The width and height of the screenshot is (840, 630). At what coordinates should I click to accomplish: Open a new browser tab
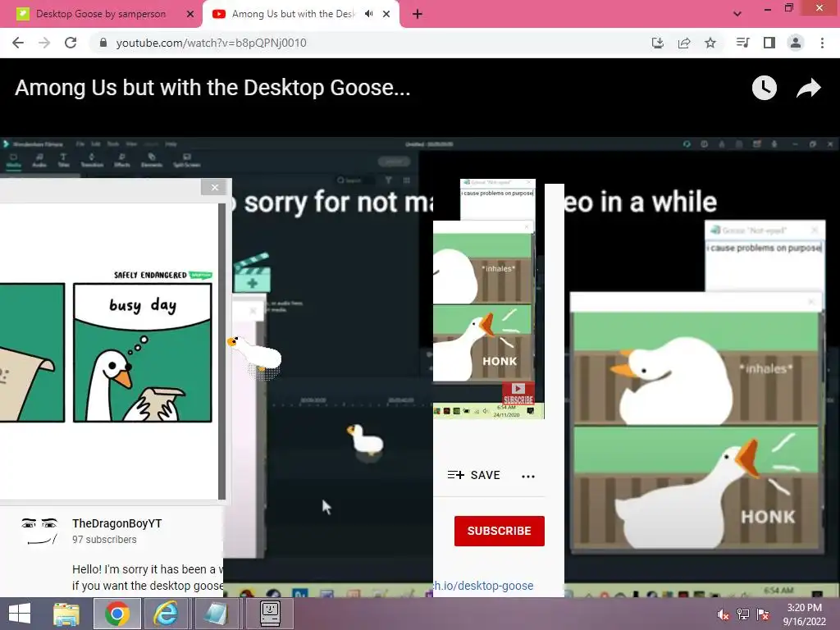[x=418, y=14]
